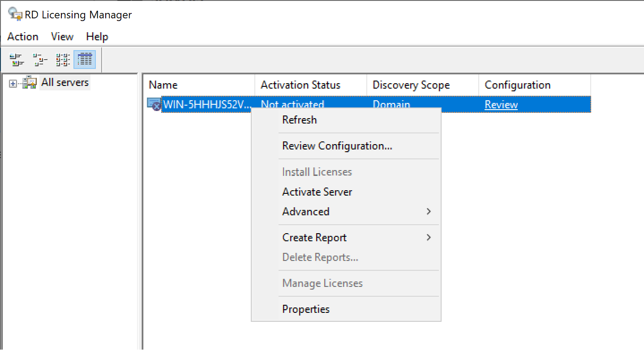Click the Discovery Scope column header
This screenshot has width=644, height=350.
411,85
